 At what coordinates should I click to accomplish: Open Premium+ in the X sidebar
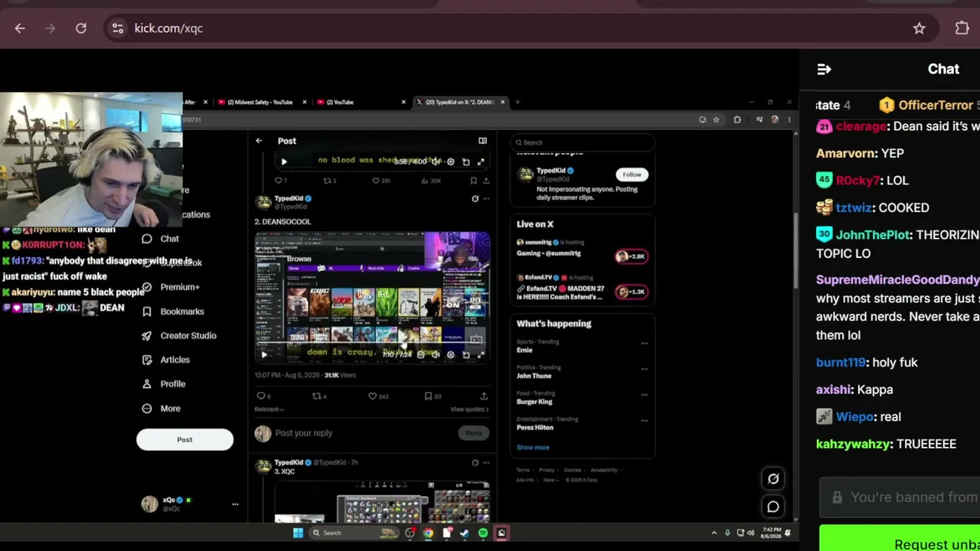tap(170, 287)
